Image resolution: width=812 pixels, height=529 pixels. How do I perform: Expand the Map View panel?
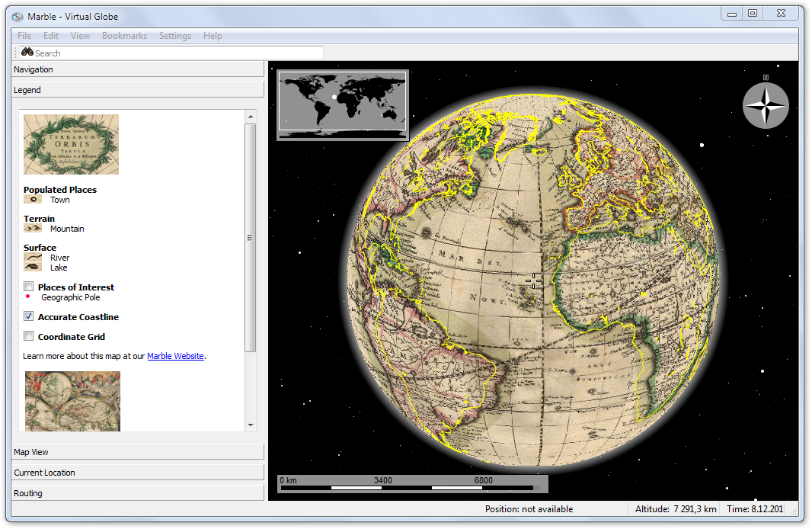(137, 452)
